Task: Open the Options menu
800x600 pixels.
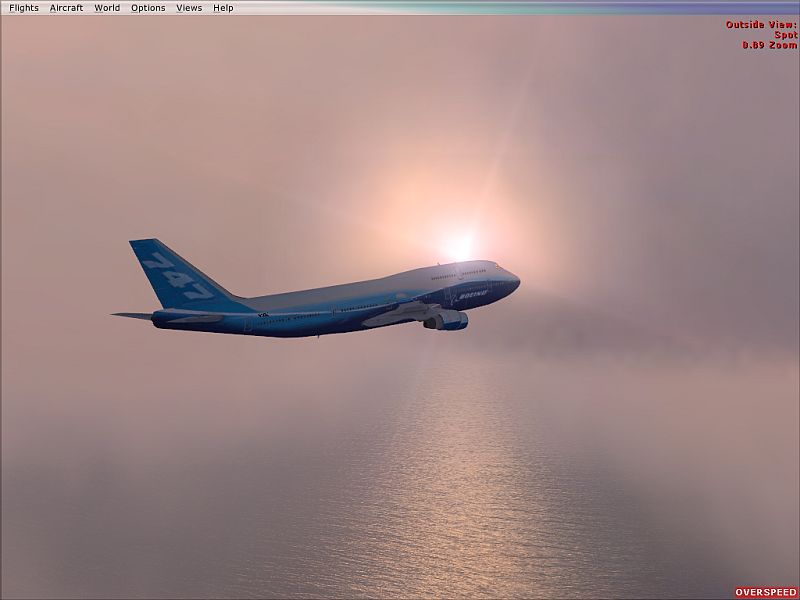Action: tap(148, 8)
